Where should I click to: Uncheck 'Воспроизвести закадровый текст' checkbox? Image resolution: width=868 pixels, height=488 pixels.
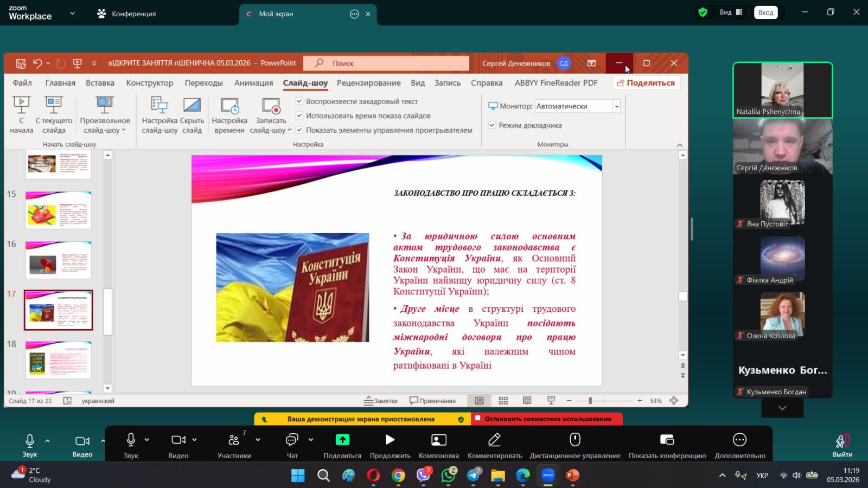299,101
